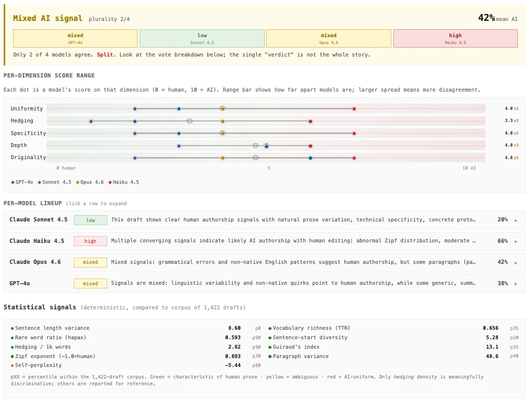Click the Uniformity dimension label
This screenshot has height=401, width=532.
click(27, 109)
